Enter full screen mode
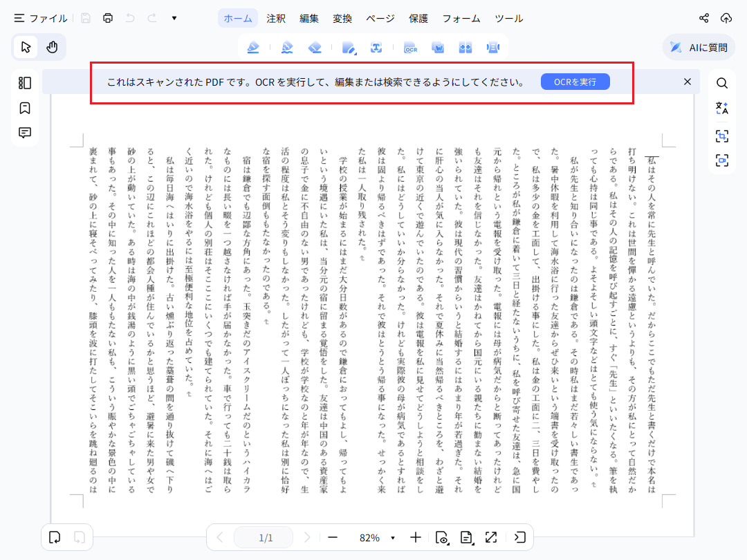This screenshot has height=560, width=747. click(x=491, y=538)
